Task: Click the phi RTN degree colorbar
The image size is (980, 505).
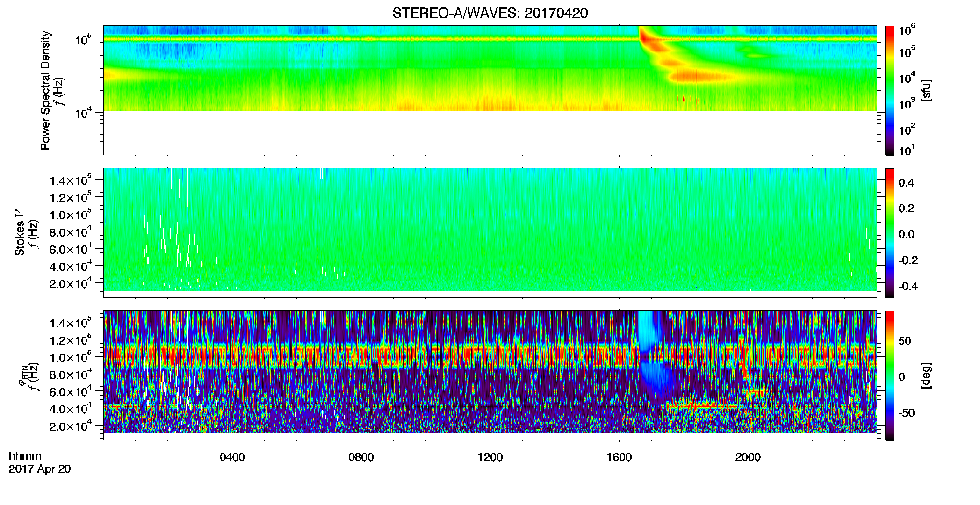Action: (x=889, y=375)
